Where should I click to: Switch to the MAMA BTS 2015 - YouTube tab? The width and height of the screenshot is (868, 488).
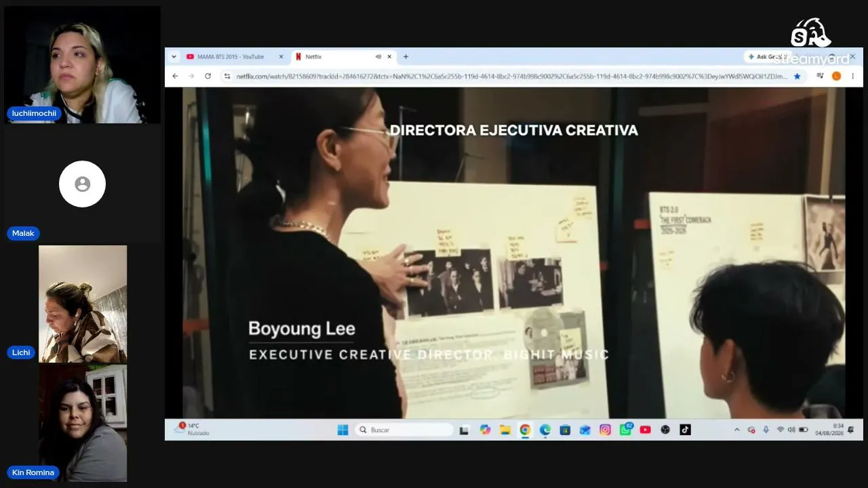pos(235,57)
